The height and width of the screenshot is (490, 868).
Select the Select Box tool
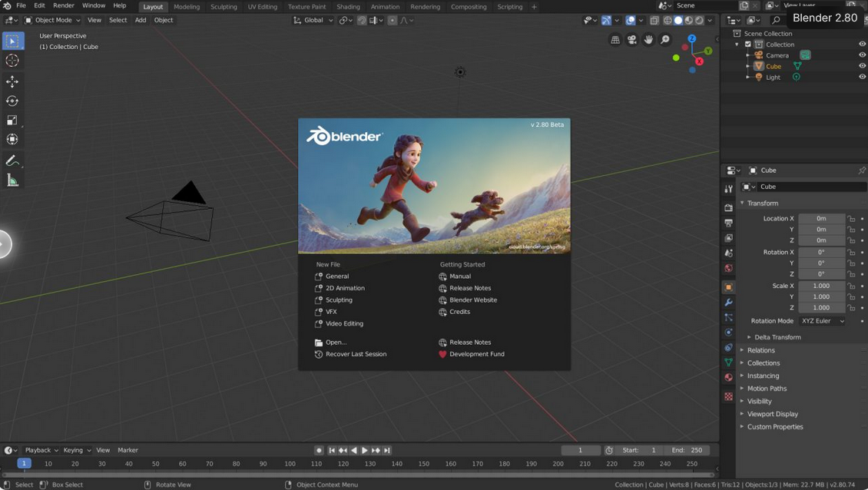[13, 41]
